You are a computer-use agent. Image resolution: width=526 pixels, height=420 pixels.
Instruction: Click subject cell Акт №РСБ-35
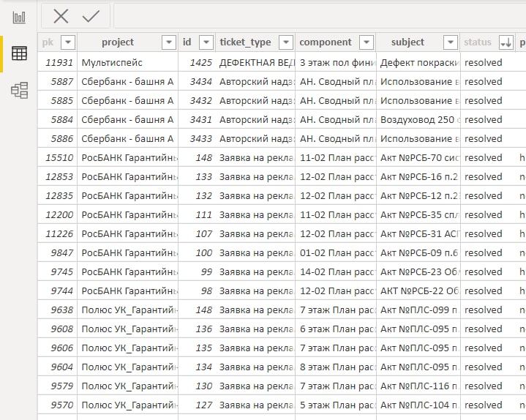[x=418, y=214]
